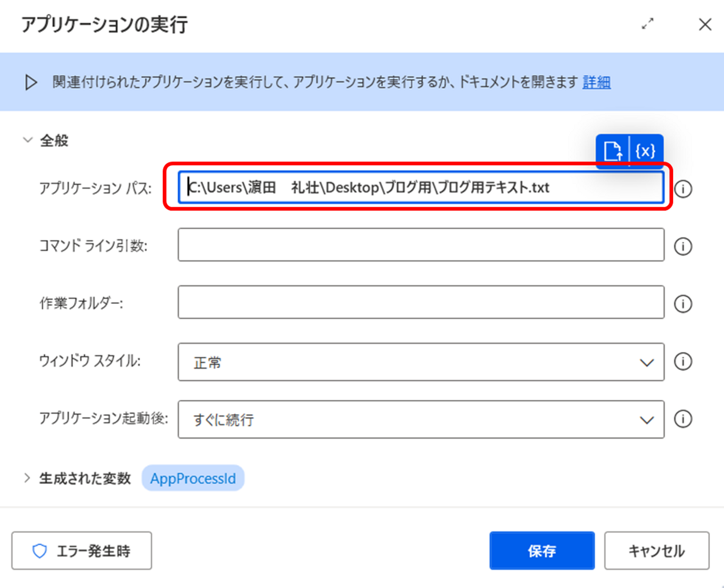Collapse the 全般 section

[28, 140]
